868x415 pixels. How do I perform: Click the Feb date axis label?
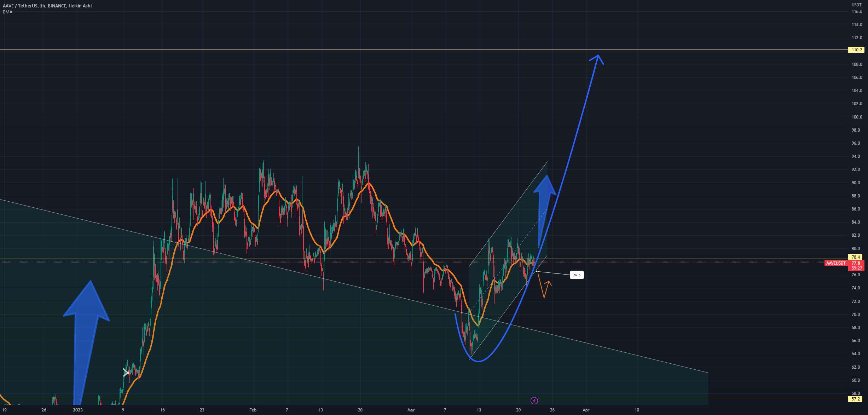253,410
